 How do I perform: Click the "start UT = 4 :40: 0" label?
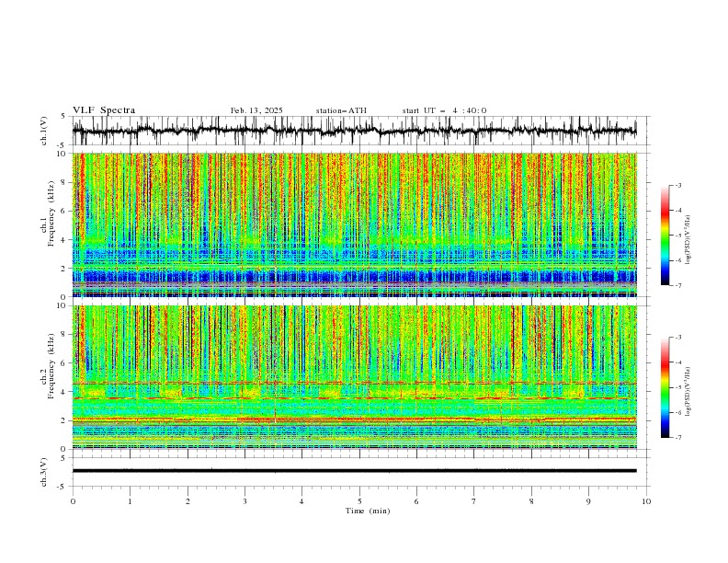click(x=444, y=110)
